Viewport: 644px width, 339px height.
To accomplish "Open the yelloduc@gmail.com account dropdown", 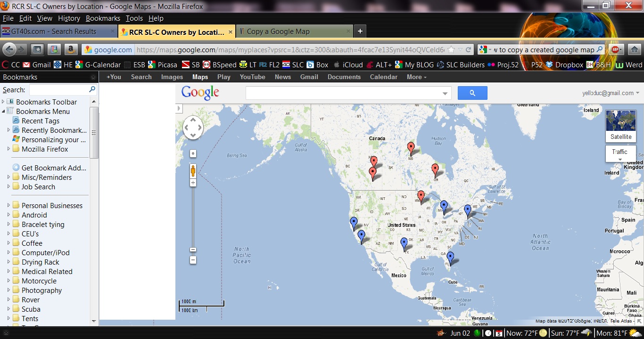I will (x=611, y=93).
